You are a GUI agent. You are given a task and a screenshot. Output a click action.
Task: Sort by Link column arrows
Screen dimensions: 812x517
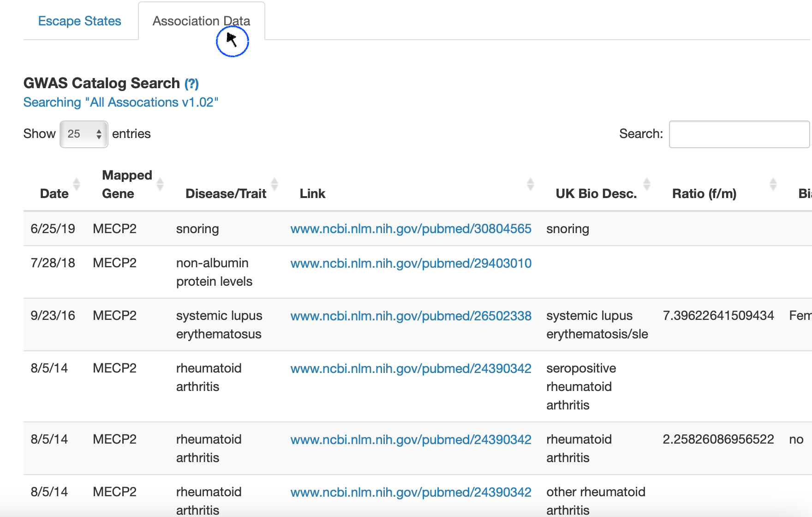pyautogui.click(x=531, y=184)
